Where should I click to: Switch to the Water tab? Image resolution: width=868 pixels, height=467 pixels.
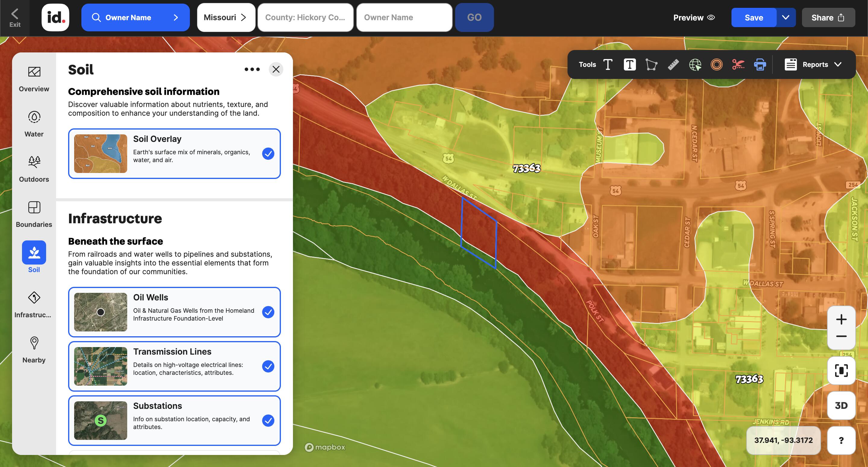click(x=34, y=124)
